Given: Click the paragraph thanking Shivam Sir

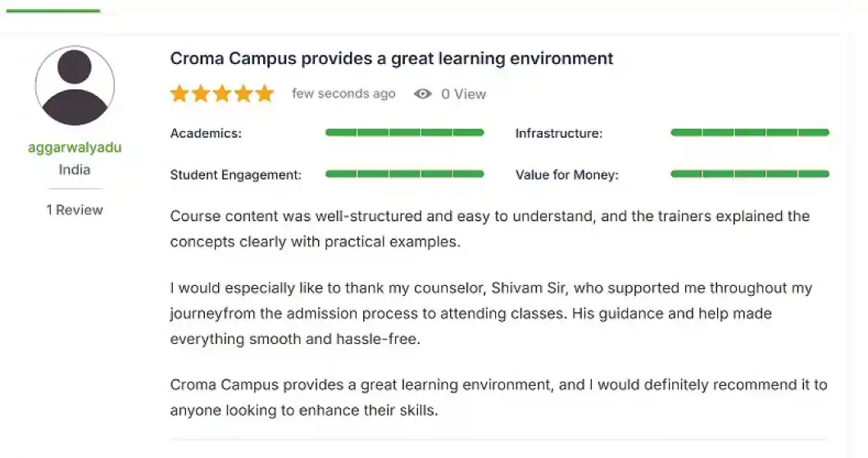Looking at the screenshot, I should (490, 314).
